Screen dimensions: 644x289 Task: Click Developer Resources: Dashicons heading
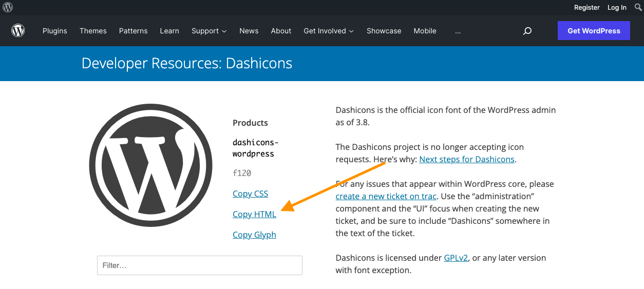187,63
